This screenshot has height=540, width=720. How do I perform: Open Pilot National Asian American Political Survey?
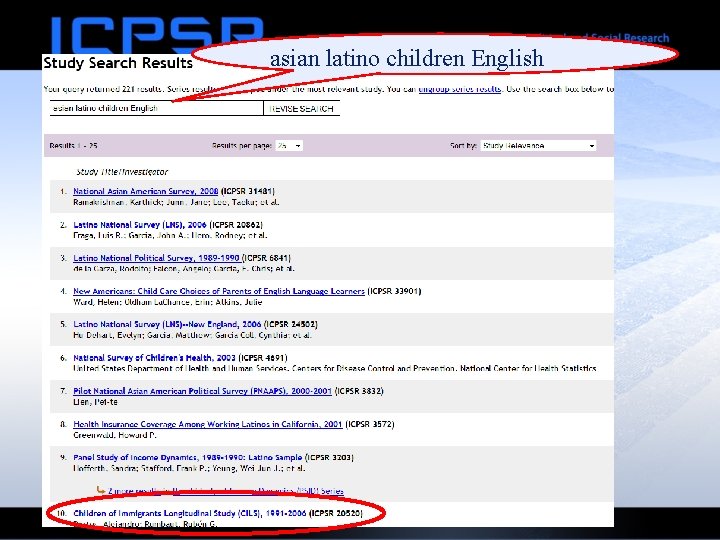(x=202, y=391)
